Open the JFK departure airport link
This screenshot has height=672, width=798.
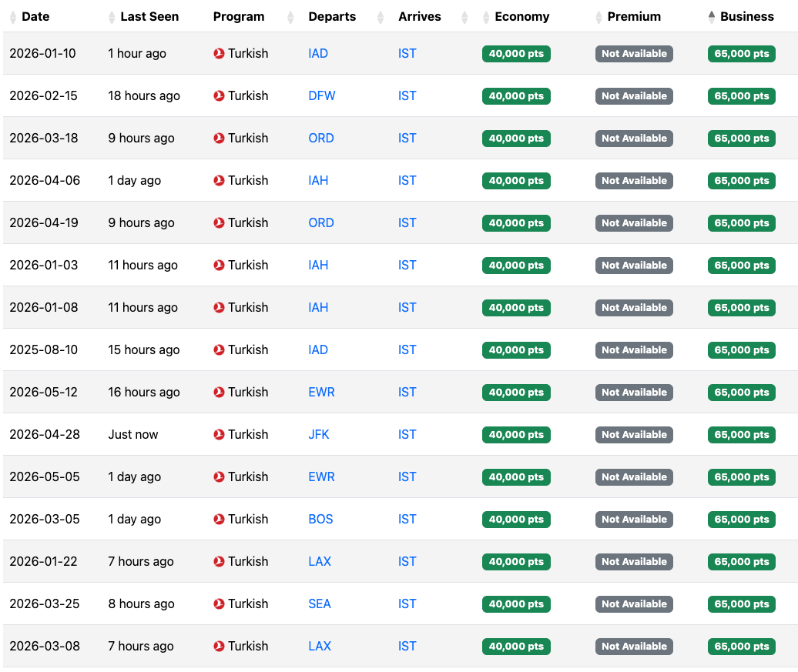coord(319,434)
